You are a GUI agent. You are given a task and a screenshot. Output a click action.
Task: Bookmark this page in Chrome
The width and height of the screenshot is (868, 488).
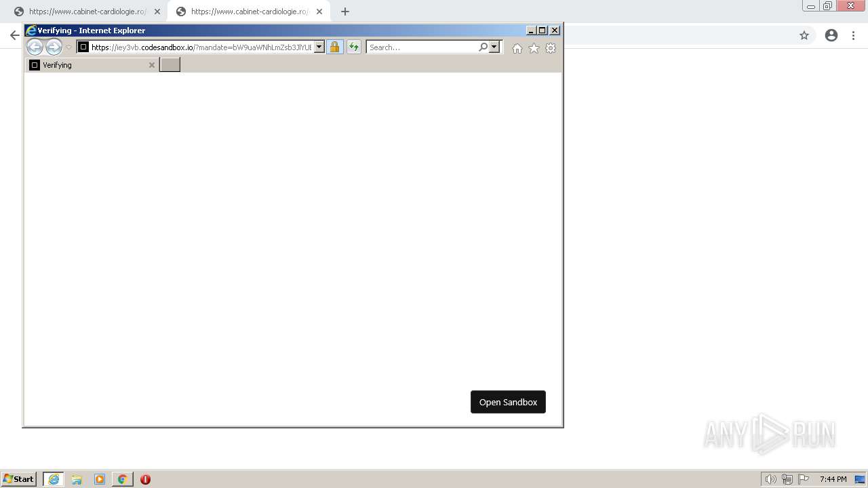(x=804, y=35)
